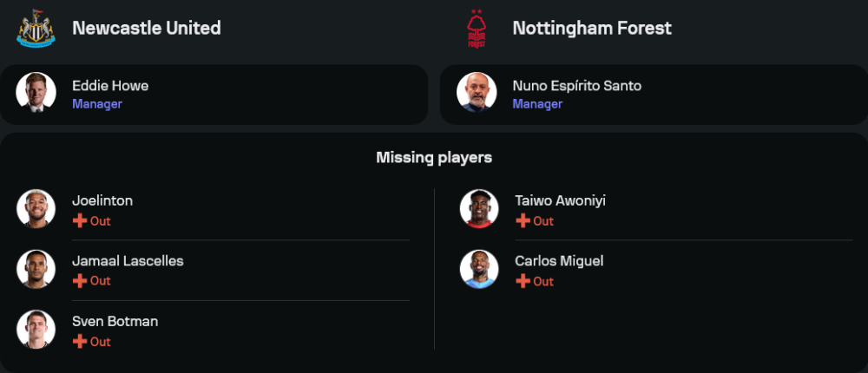This screenshot has width=868, height=373.
Task: Open the Joelinton player name link
Action: (102, 200)
